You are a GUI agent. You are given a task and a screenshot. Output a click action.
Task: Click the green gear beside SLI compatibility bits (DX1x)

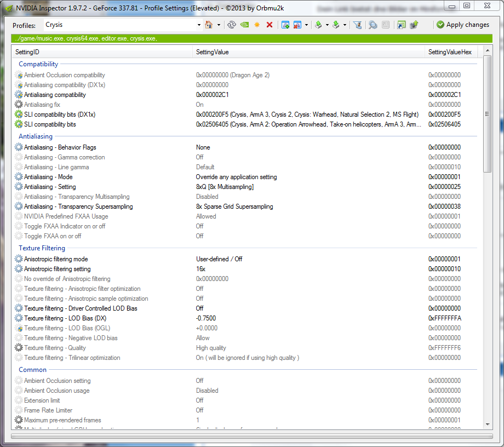pyautogui.click(x=19, y=114)
